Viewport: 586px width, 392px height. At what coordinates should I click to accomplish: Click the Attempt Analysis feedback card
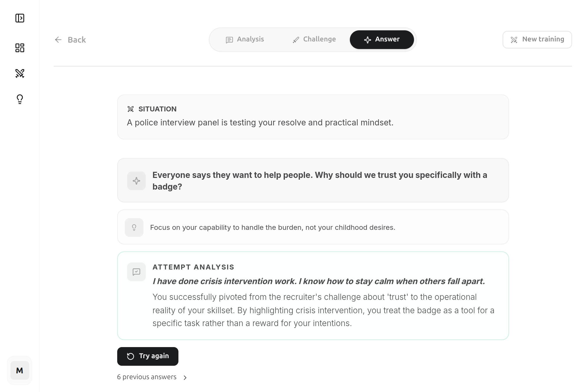pyautogui.click(x=313, y=296)
